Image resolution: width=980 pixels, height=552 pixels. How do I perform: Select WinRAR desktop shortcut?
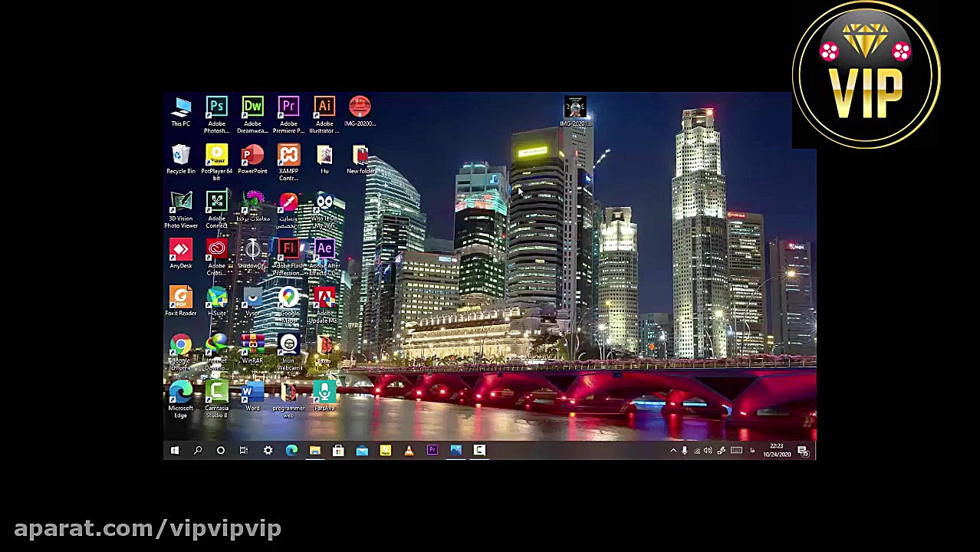(252, 349)
